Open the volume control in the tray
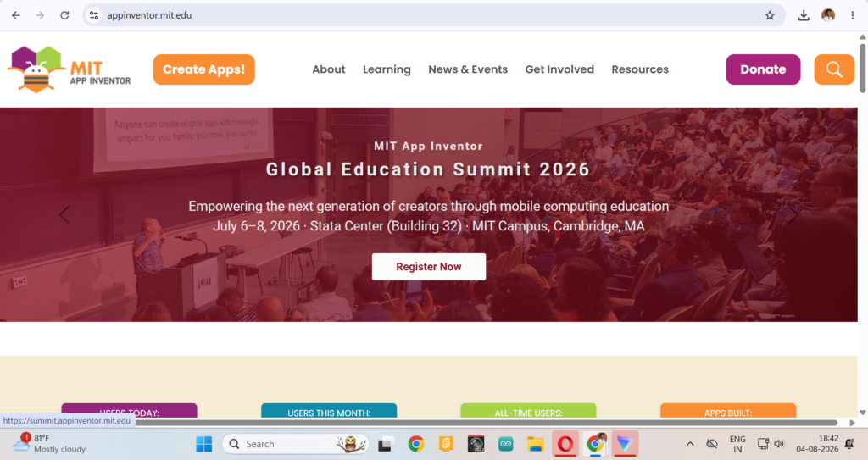This screenshot has width=868, height=460. coord(780,444)
